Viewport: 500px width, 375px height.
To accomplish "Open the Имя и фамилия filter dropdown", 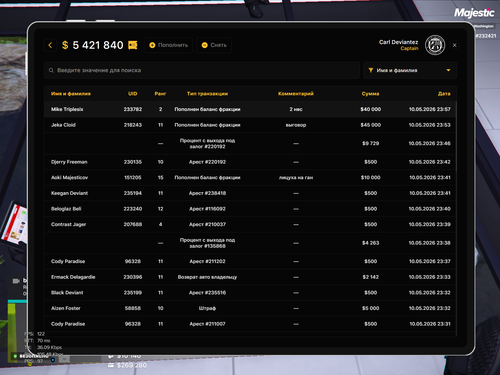I will tap(410, 70).
